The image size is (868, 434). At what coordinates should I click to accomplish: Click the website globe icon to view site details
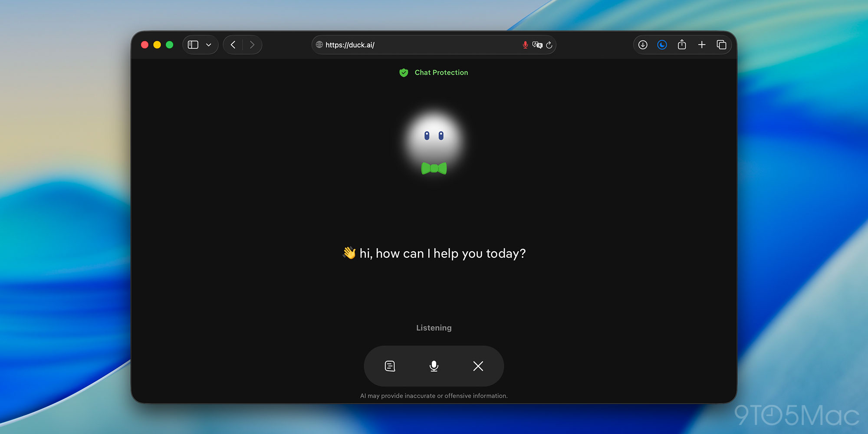click(x=319, y=45)
